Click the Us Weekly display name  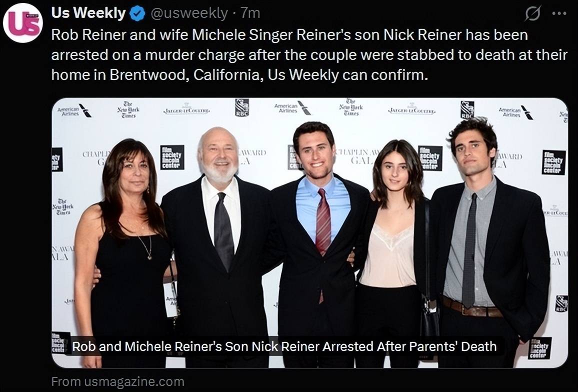[88, 13]
